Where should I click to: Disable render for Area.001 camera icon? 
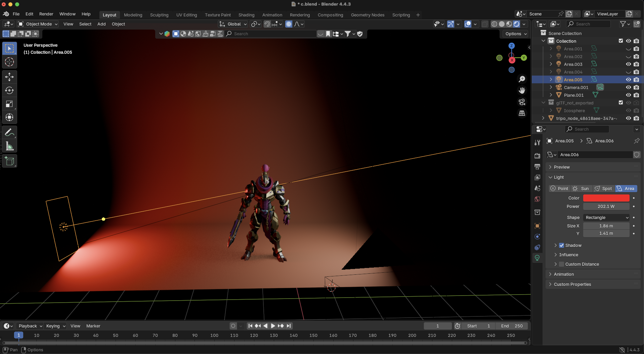click(636, 49)
